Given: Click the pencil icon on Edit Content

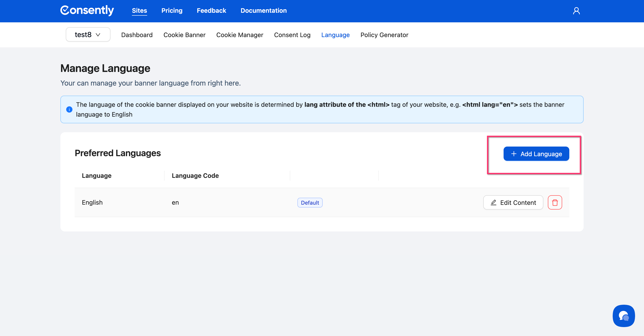Looking at the screenshot, I should [494, 203].
